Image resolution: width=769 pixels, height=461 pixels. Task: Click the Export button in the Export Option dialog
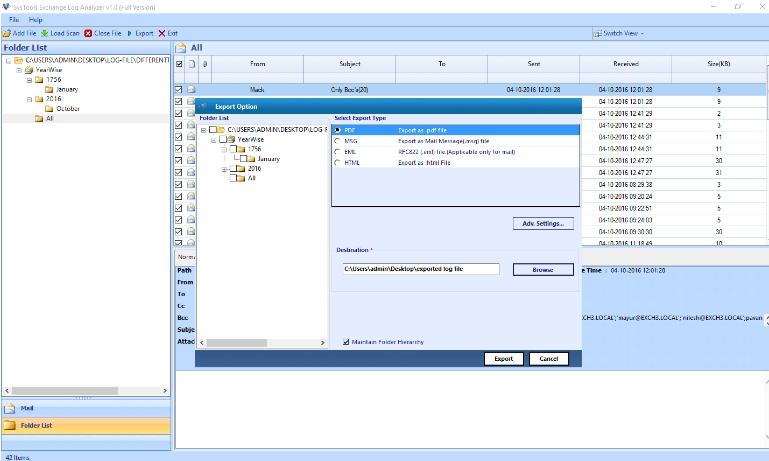coord(504,359)
